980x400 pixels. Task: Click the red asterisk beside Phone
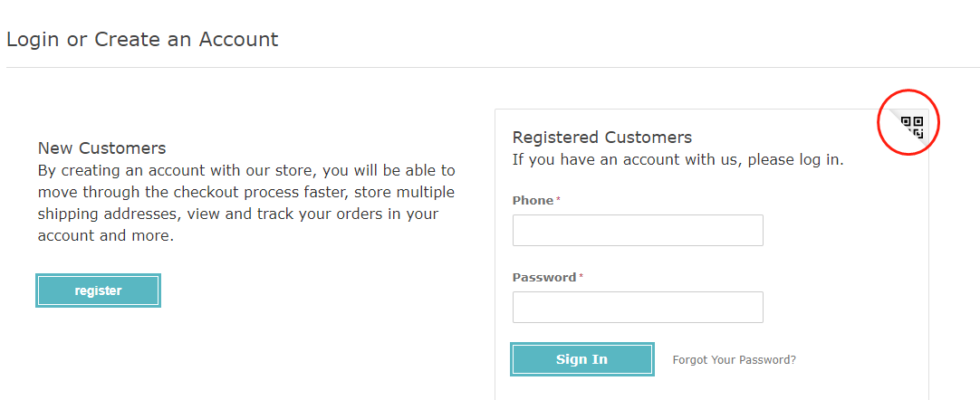[x=558, y=199]
